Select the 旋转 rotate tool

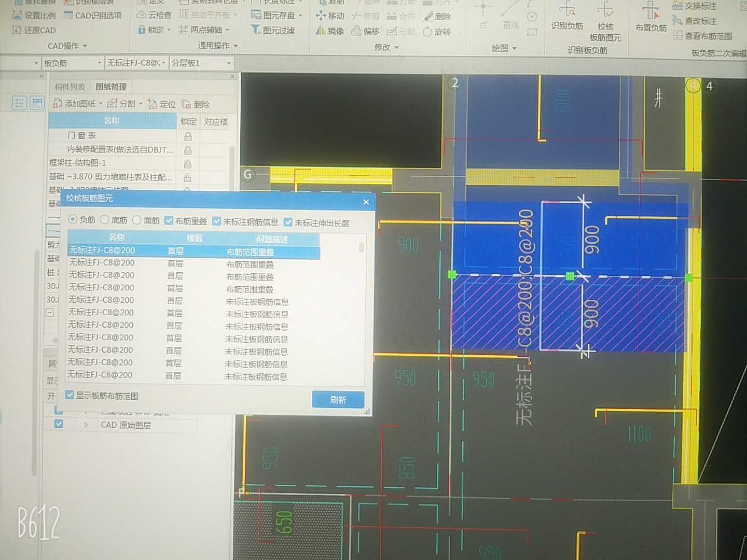tap(437, 32)
